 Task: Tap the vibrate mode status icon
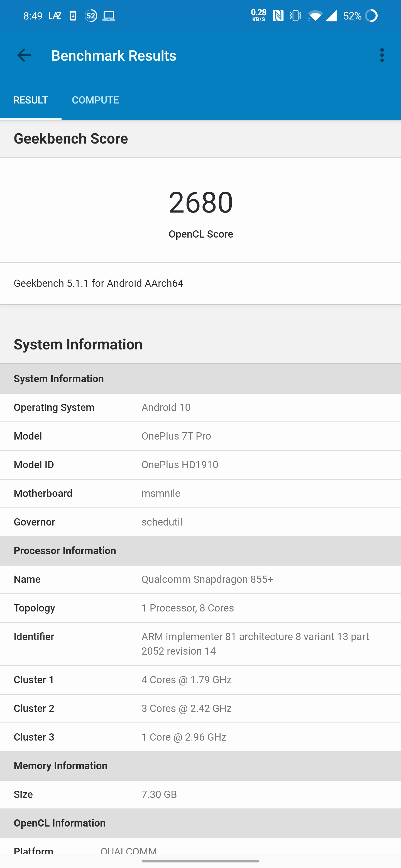click(x=295, y=16)
